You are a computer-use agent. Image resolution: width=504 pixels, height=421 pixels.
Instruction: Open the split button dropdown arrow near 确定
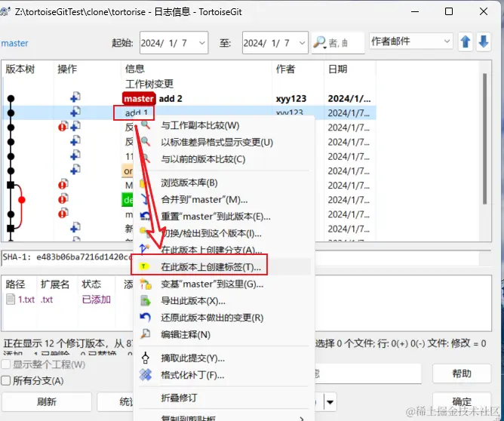click(330, 401)
